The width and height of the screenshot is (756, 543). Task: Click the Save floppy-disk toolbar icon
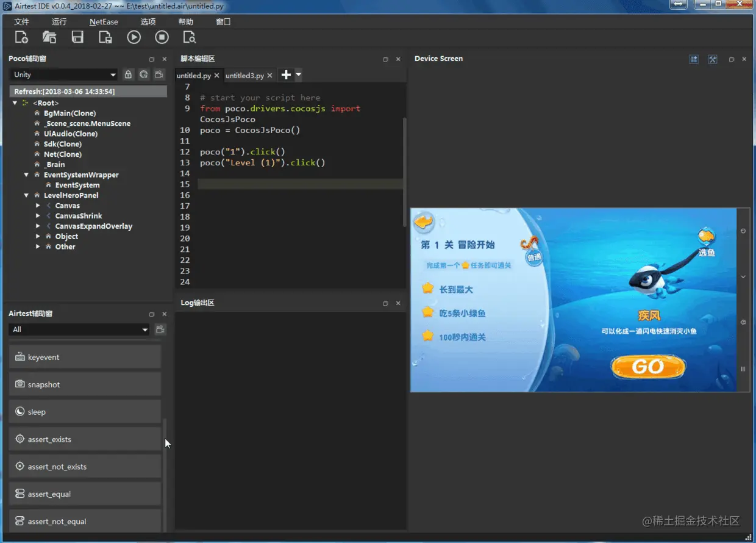(77, 37)
